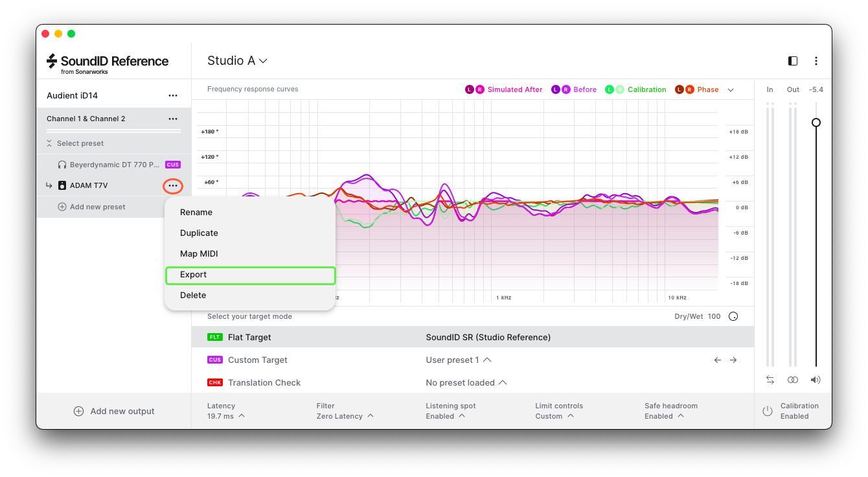
Task: Expand the Safe headroom Enabled setting
Action: click(x=672, y=412)
